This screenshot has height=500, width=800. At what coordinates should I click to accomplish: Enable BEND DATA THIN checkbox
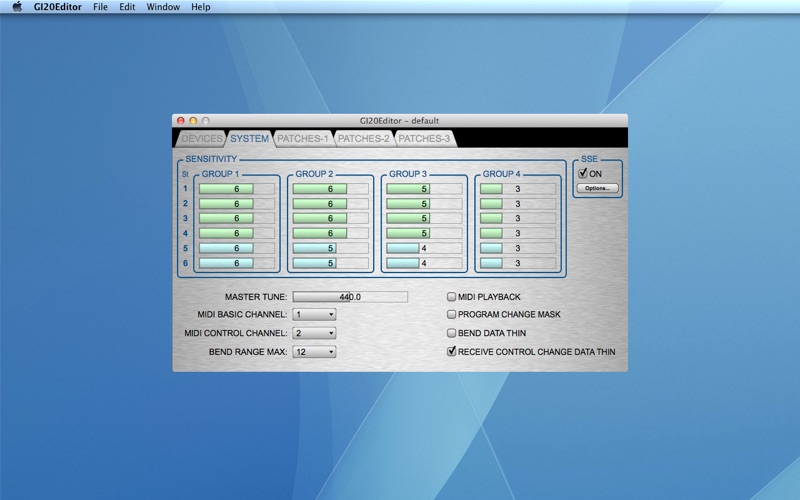451,333
